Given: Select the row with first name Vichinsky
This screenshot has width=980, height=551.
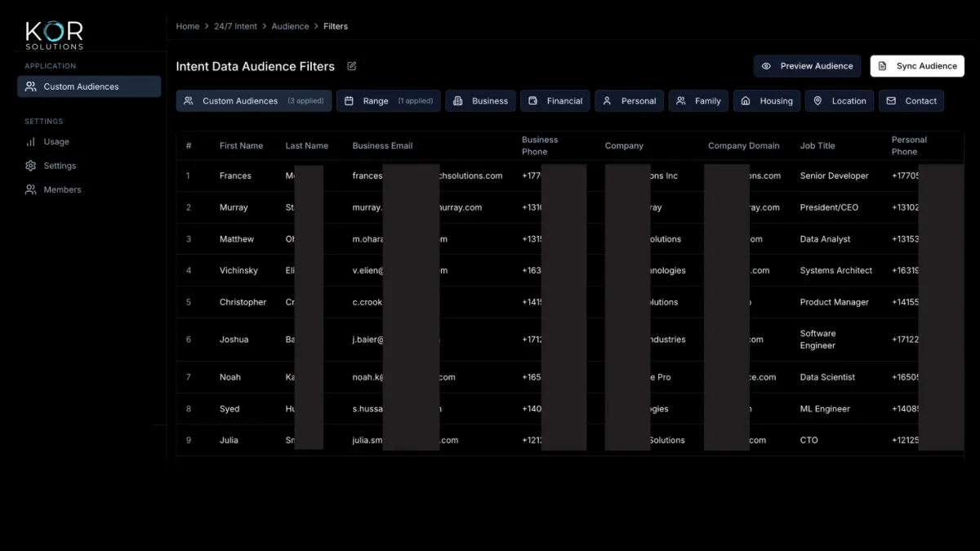Looking at the screenshot, I should click(570, 270).
